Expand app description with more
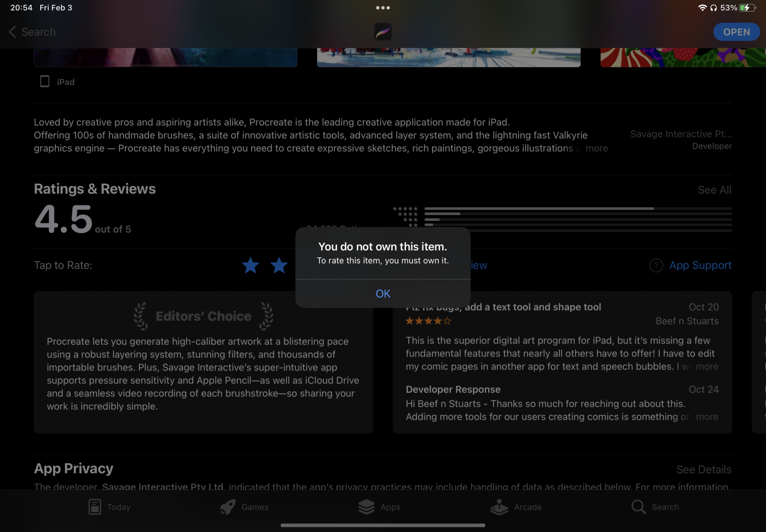 [596, 148]
